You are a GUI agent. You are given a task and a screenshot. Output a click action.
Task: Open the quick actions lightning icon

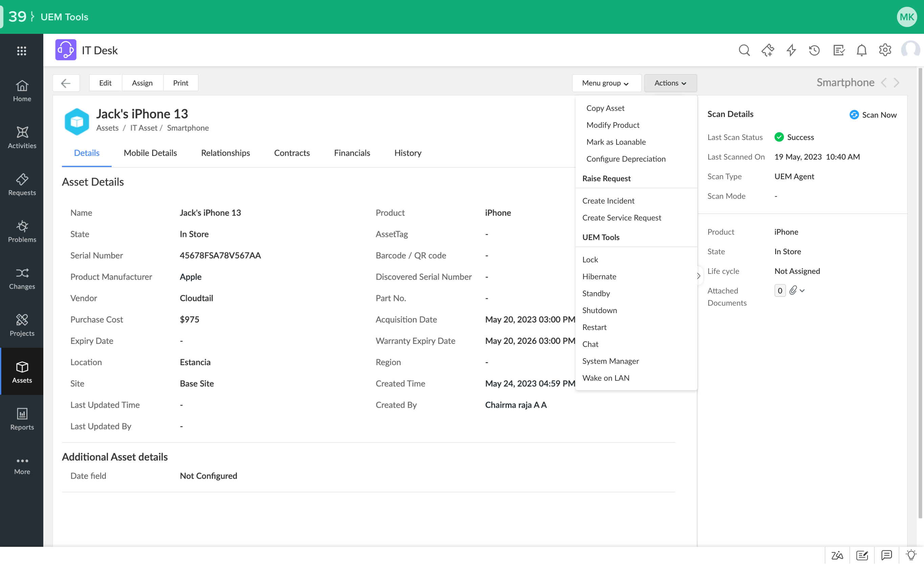(x=791, y=50)
